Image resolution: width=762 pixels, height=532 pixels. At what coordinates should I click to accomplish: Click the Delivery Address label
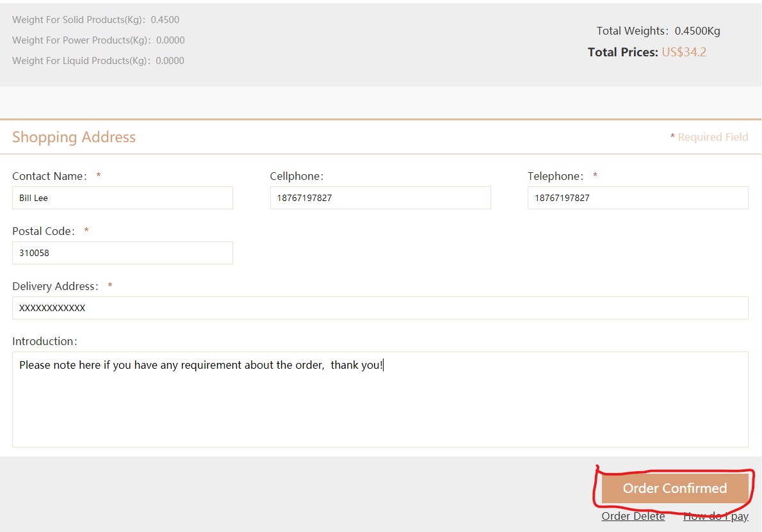[x=56, y=286]
